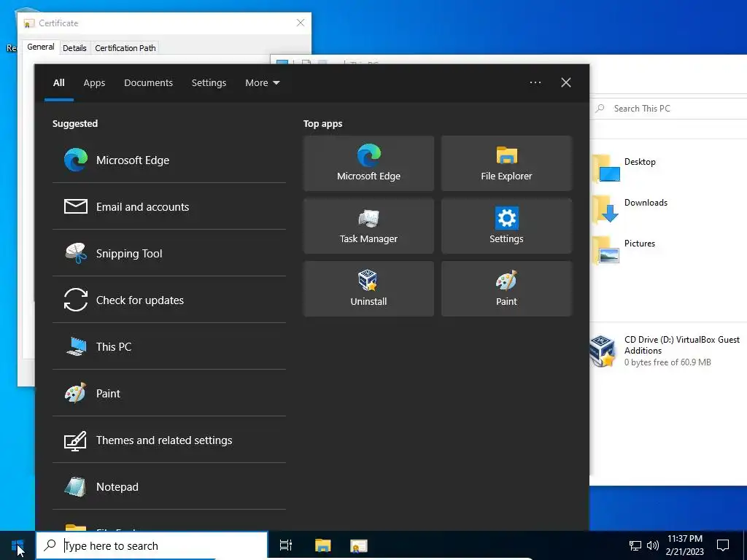
Task: Open Email and accounts suggestion
Action: point(169,206)
